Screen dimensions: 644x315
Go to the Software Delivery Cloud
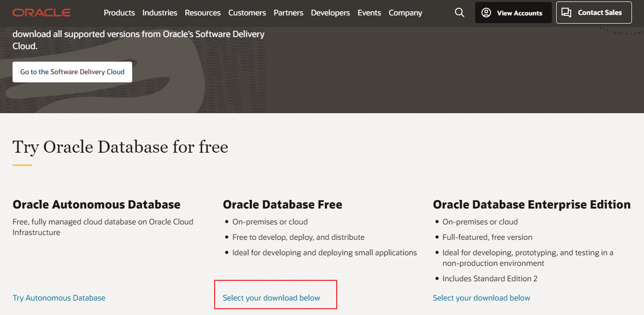(x=72, y=72)
